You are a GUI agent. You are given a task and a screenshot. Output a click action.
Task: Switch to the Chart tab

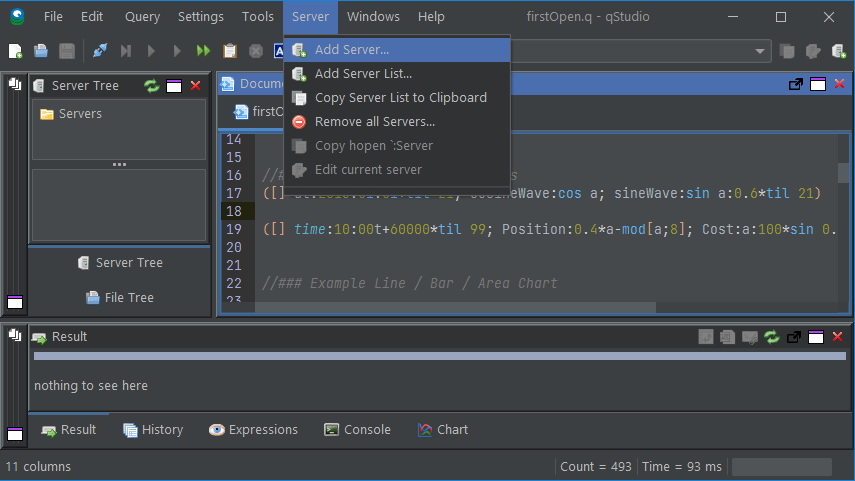pos(443,430)
